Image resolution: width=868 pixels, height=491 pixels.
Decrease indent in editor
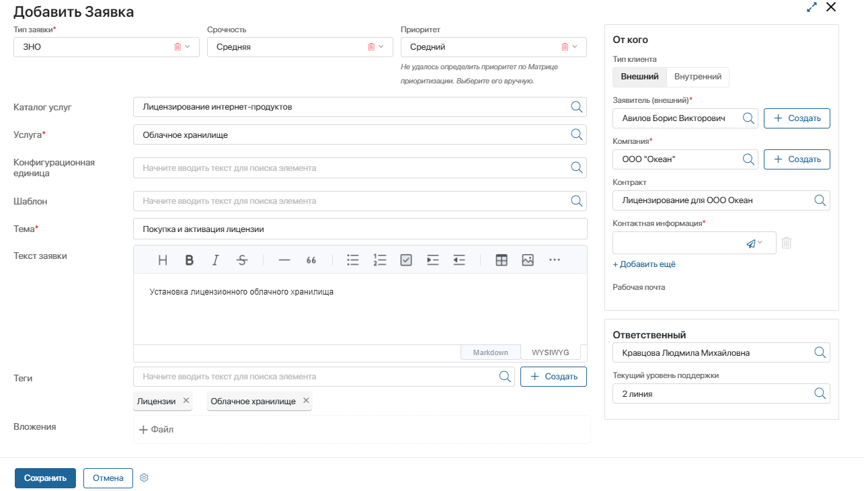[x=459, y=260]
